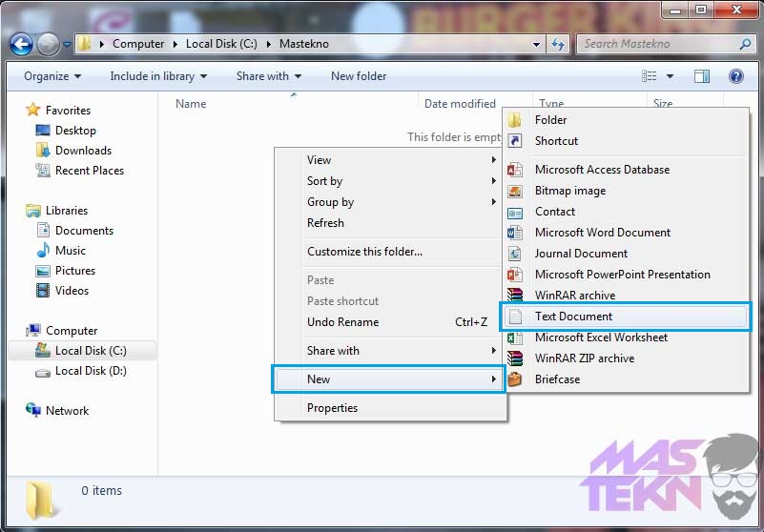Choose Refresh from the context menu
764x532 pixels.
pos(390,223)
